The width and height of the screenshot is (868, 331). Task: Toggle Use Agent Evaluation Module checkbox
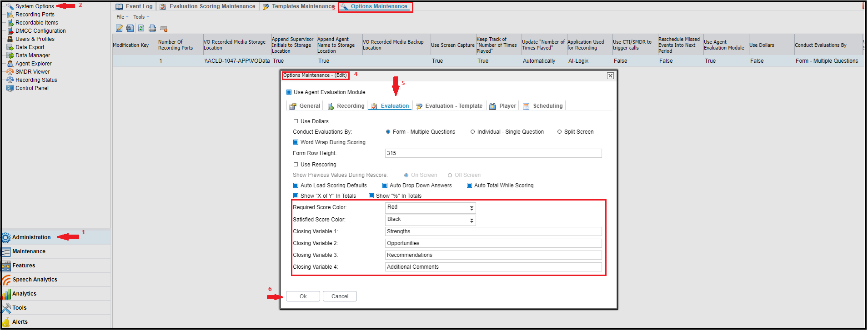click(289, 92)
